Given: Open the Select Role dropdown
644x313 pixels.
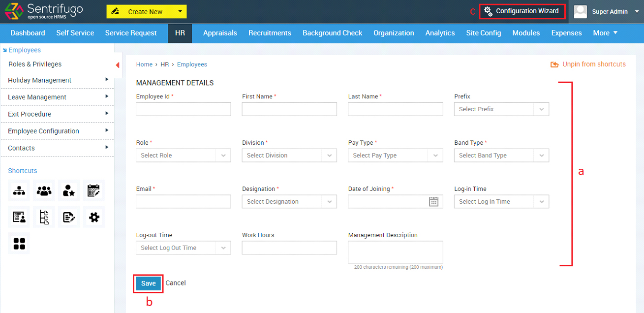Looking at the screenshot, I should click(x=183, y=156).
